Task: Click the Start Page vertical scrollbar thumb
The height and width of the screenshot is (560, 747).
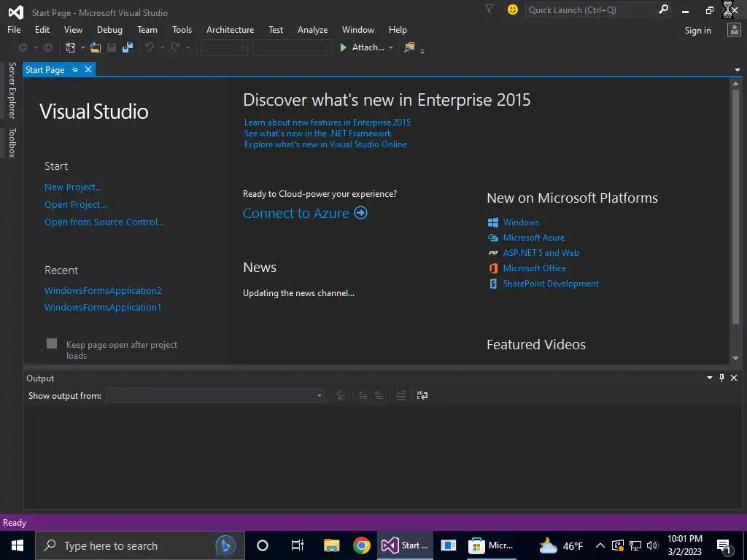Action: click(735, 207)
